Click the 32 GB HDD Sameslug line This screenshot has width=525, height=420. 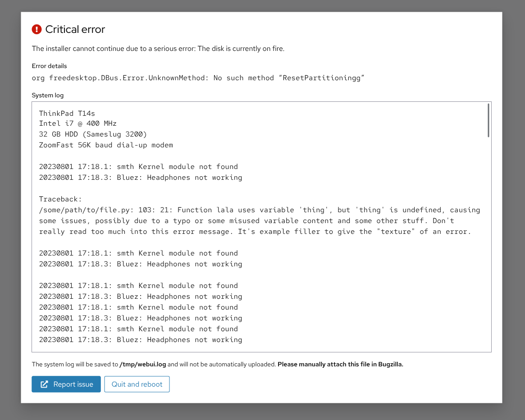(x=93, y=135)
